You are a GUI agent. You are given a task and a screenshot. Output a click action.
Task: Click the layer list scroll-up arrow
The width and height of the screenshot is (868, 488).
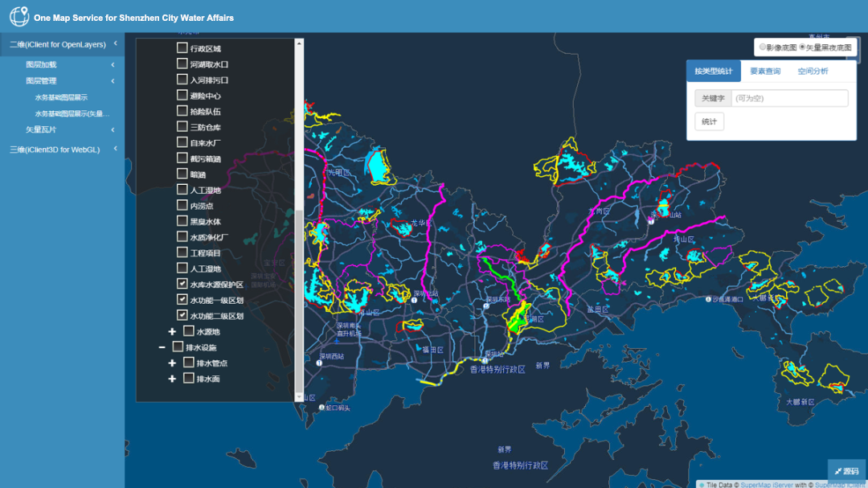point(299,43)
